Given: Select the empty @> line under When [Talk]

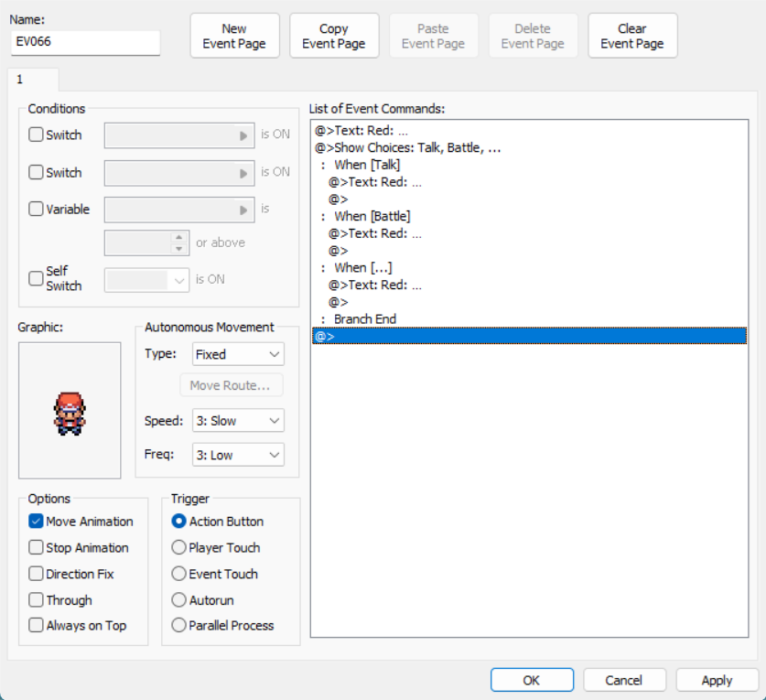Looking at the screenshot, I should tap(529, 199).
